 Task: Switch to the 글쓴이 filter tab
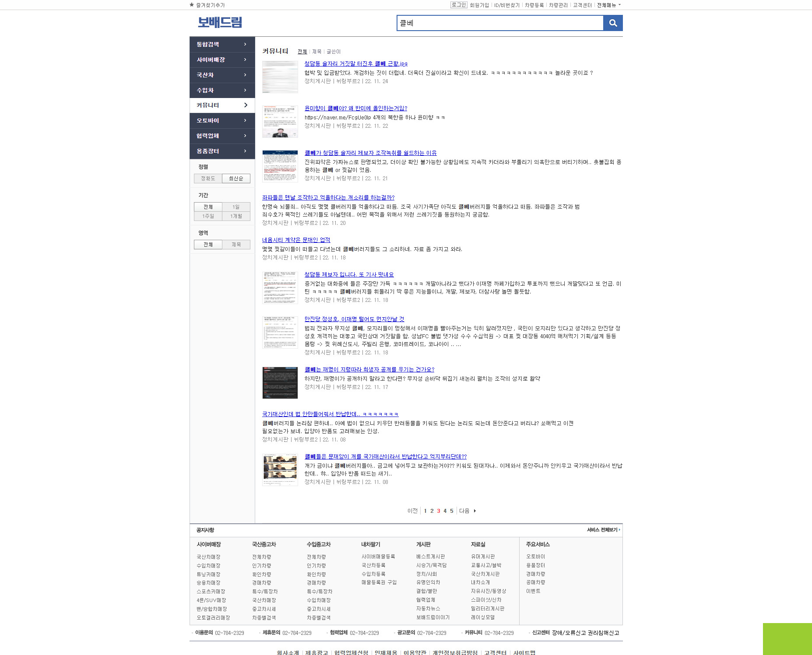point(333,52)
